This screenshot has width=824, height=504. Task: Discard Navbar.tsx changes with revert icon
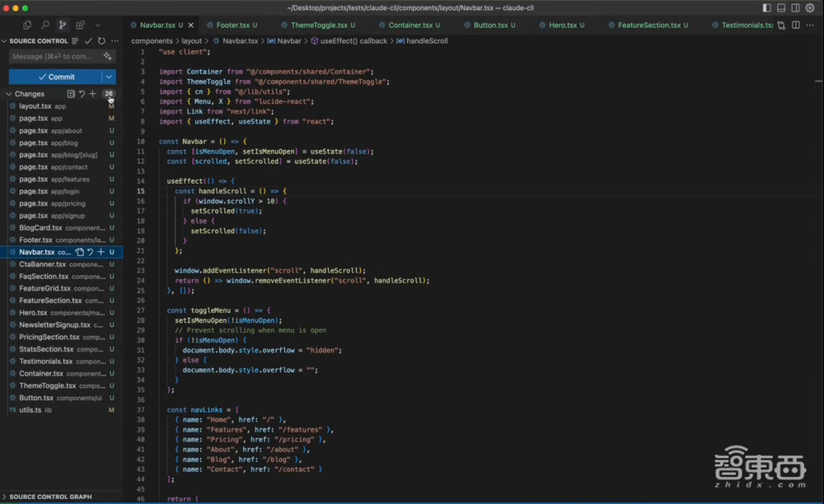click(x=90, y=252)
